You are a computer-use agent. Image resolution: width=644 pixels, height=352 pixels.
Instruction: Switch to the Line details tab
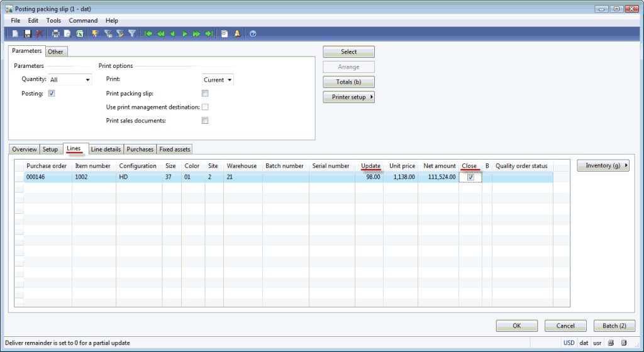tap(106, 149)
